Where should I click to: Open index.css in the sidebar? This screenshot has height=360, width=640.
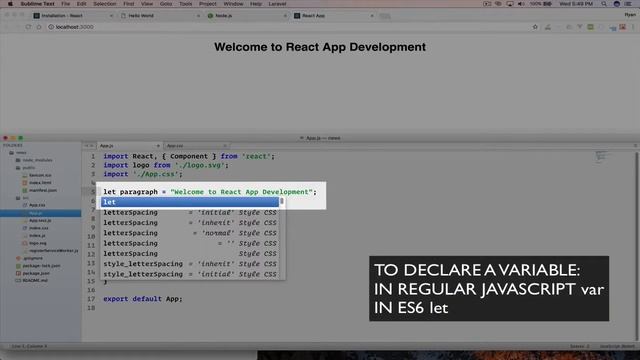click(x=38, y=228)
